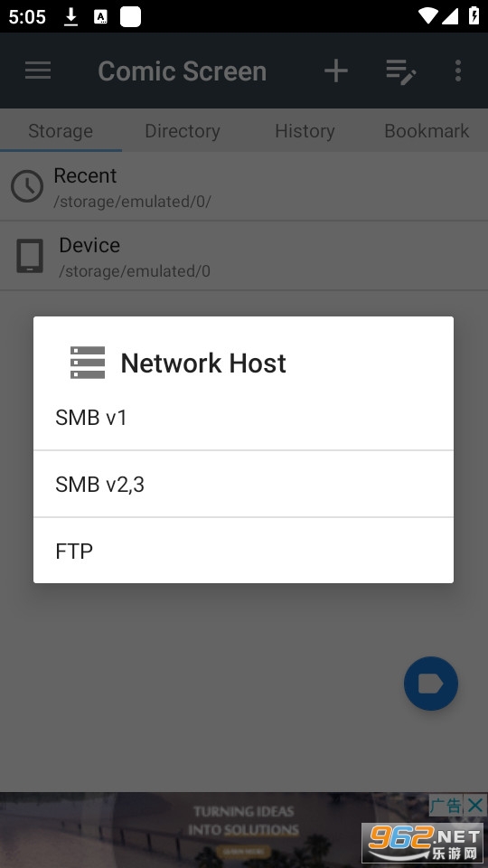Tap the download status bar icon
488x868 pixels.
pos(70,16)
